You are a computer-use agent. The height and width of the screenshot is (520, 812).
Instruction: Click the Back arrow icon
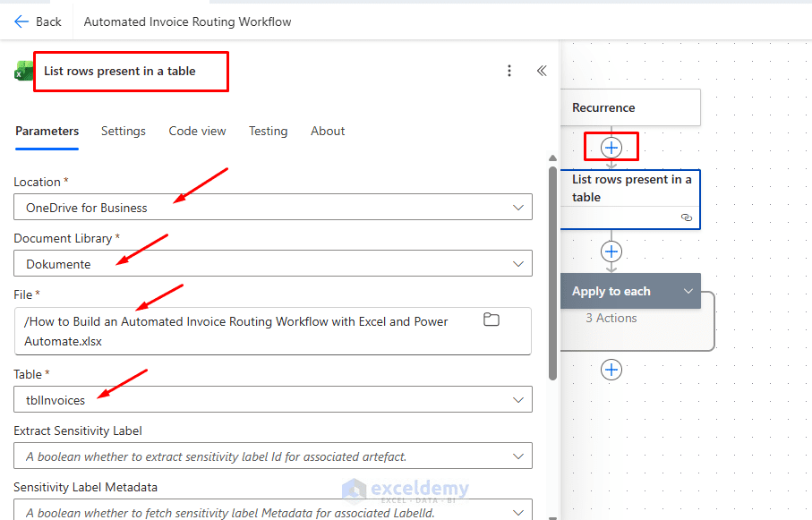click(x=21, y=21)
